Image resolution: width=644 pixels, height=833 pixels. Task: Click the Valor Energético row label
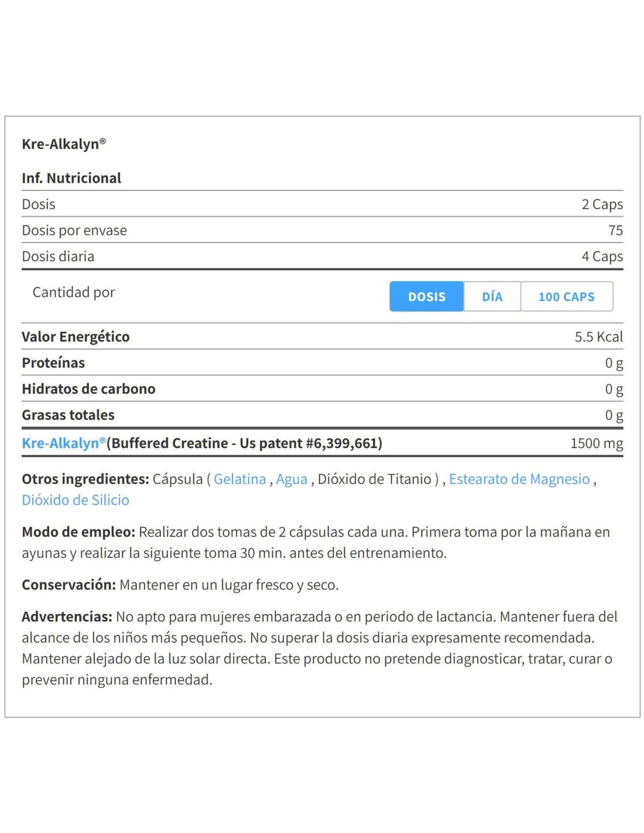click(76, 337)
